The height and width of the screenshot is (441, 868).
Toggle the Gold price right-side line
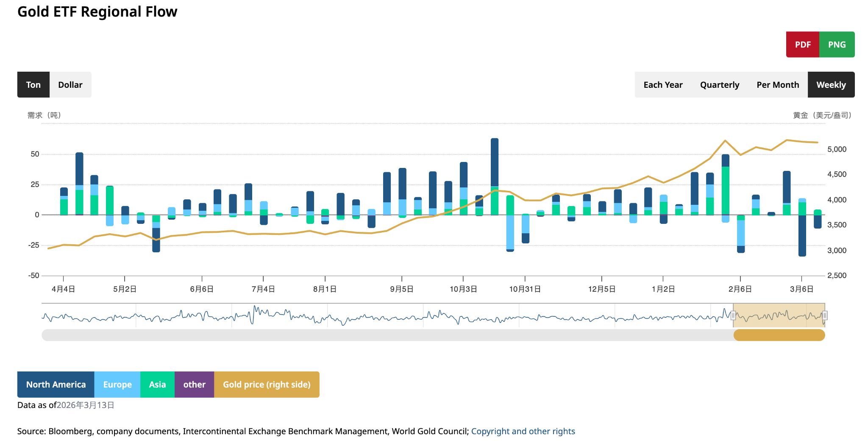pos(267,384)
